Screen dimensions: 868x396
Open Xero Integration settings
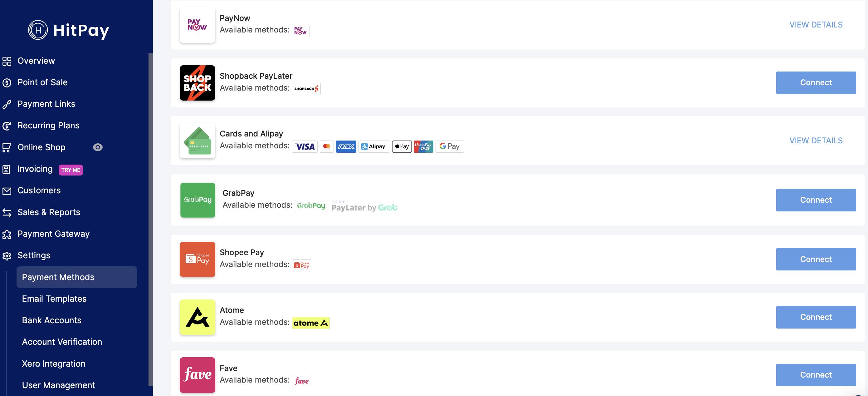(54, 364)
